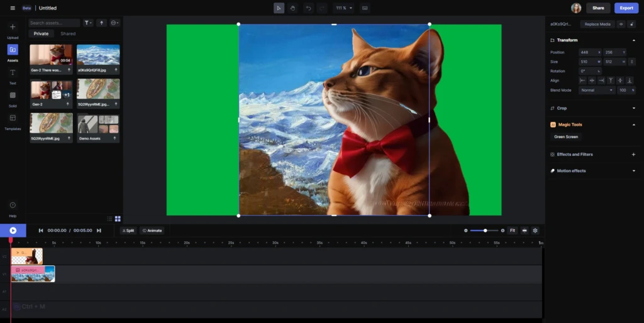Open the keyboard shortcuts icon

tap(365, 8)
